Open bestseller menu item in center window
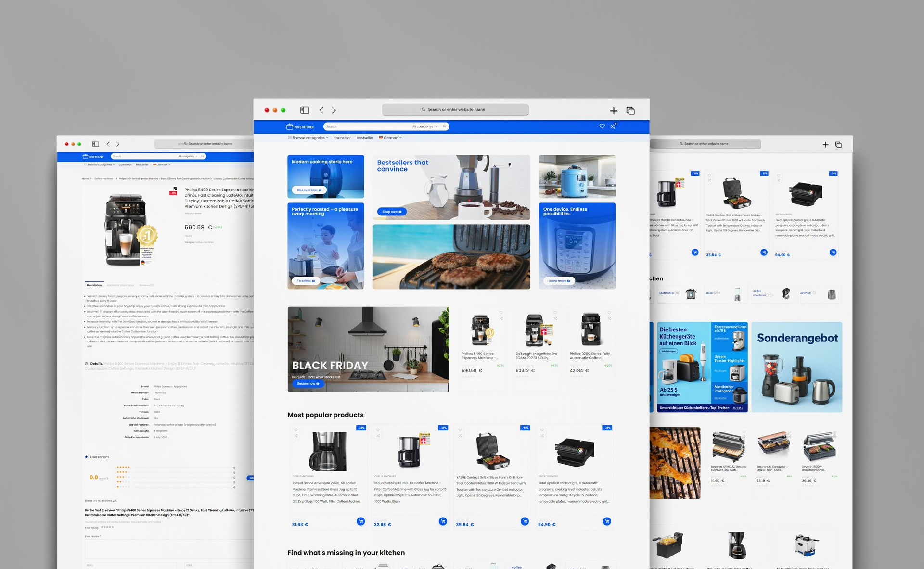The height and width of the screenshot is (569, 924). pos(364,138)
